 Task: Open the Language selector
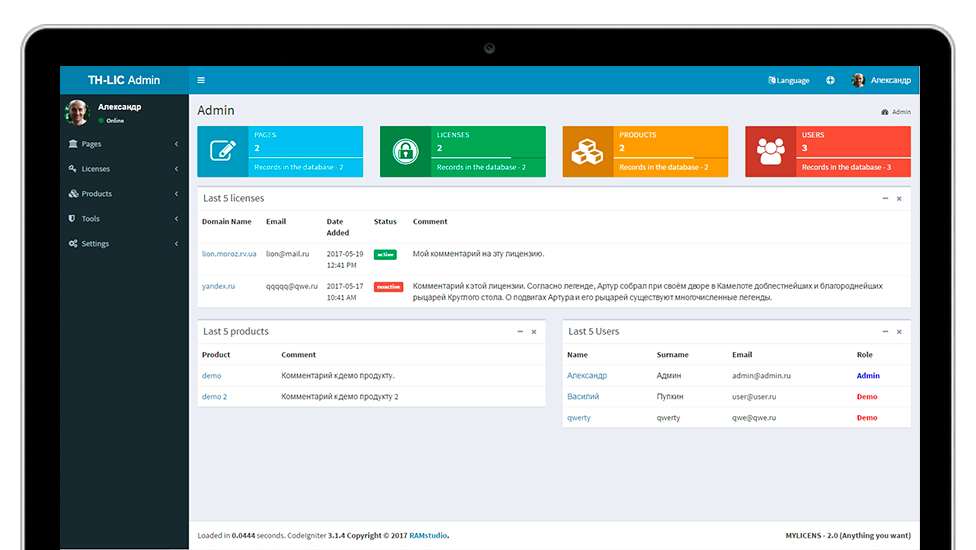coord(789,80)
